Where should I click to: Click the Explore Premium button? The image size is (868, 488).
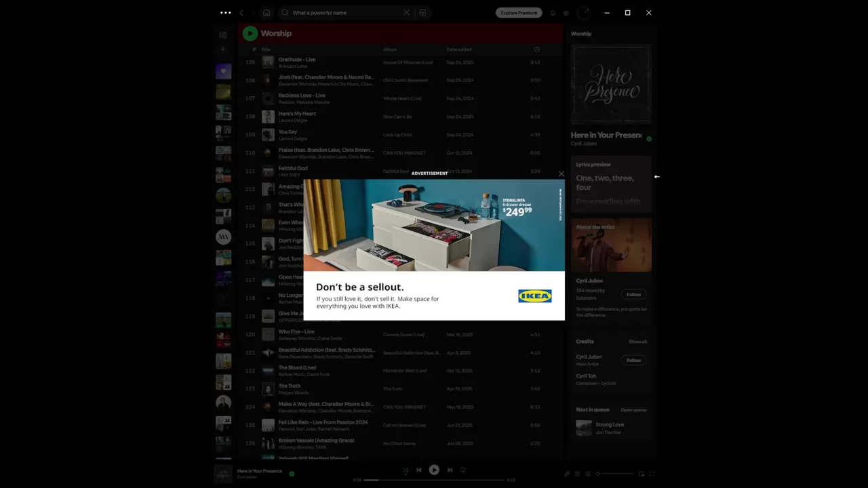(519, 13)
